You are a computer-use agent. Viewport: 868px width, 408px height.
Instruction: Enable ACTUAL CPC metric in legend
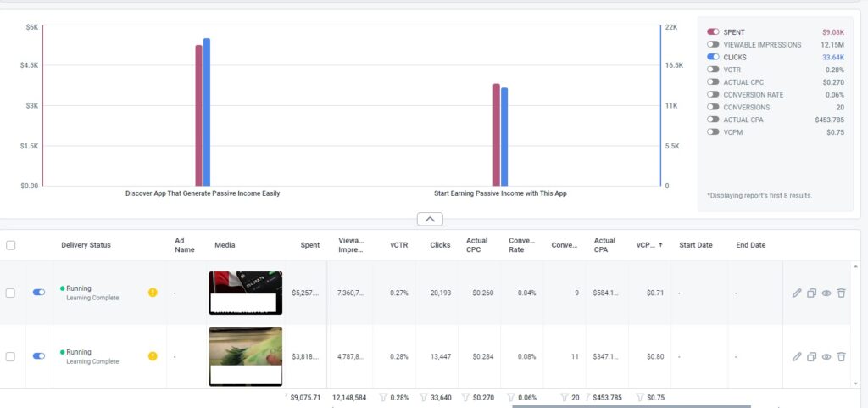(713, 82)
